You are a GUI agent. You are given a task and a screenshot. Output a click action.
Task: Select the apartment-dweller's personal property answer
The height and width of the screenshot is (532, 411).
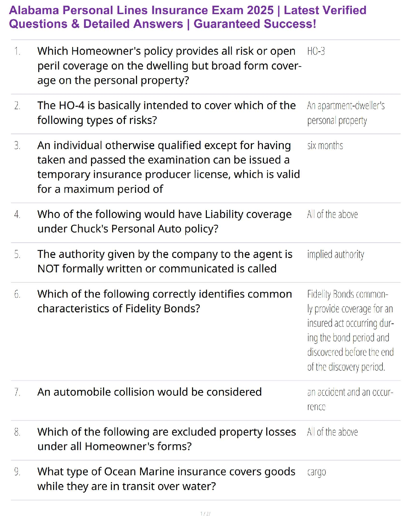346,113
